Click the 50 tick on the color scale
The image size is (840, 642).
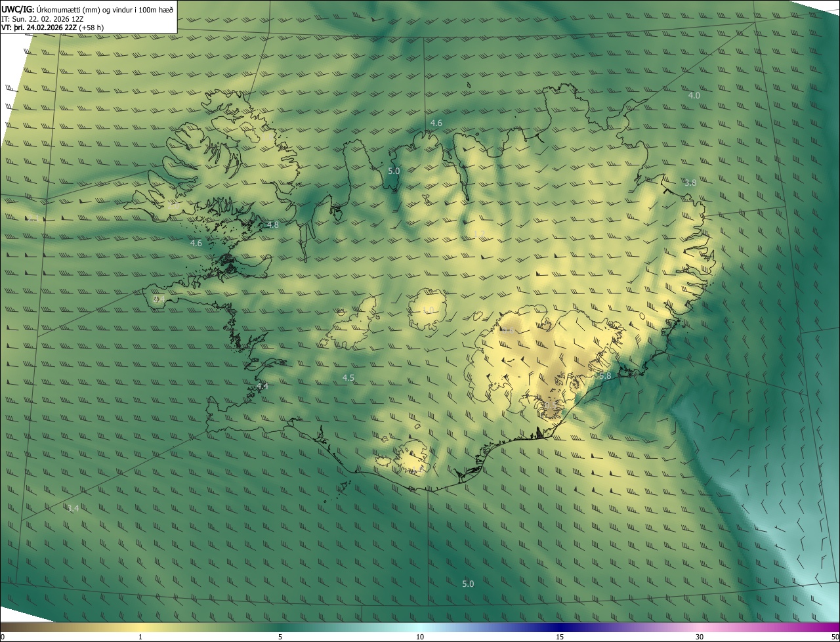[835, 637]
